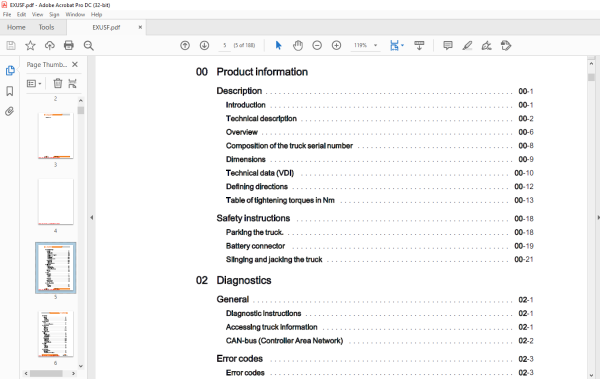Switch to the Tools tab

point(46,27)
